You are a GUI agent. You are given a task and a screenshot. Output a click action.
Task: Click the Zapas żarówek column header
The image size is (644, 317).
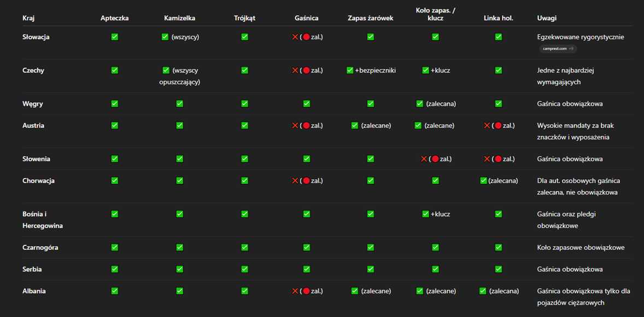click(370, 18)
